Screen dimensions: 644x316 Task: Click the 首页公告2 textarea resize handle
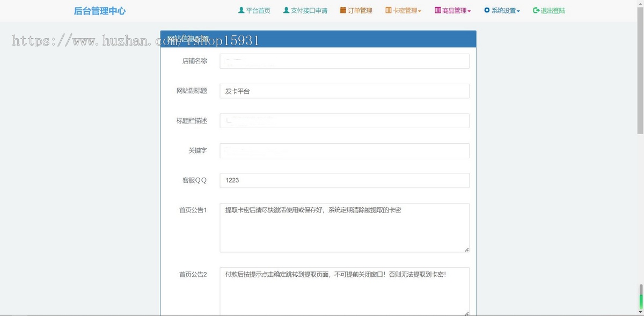[x=466, y=313]
